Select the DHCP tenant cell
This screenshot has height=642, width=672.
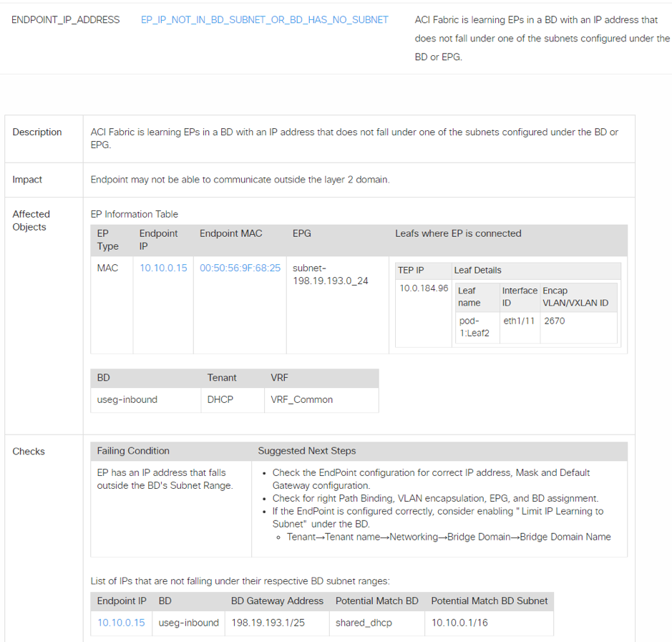pos(220,399)
